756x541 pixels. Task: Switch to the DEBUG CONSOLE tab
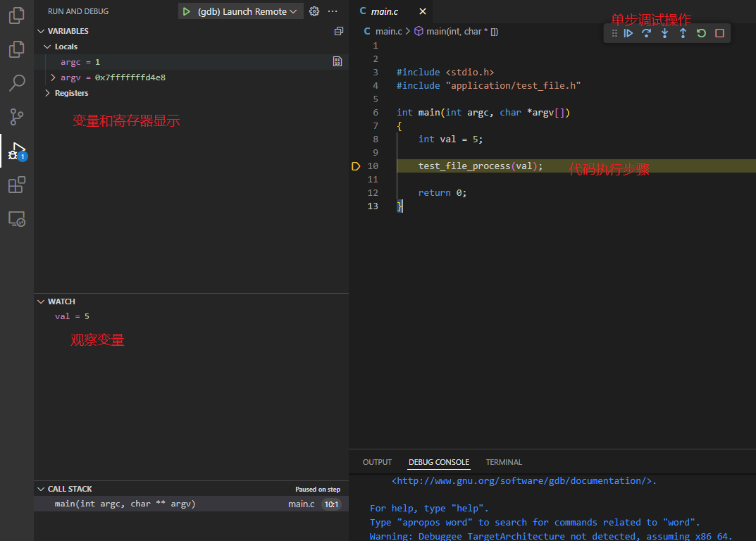[x=439, y=462]
